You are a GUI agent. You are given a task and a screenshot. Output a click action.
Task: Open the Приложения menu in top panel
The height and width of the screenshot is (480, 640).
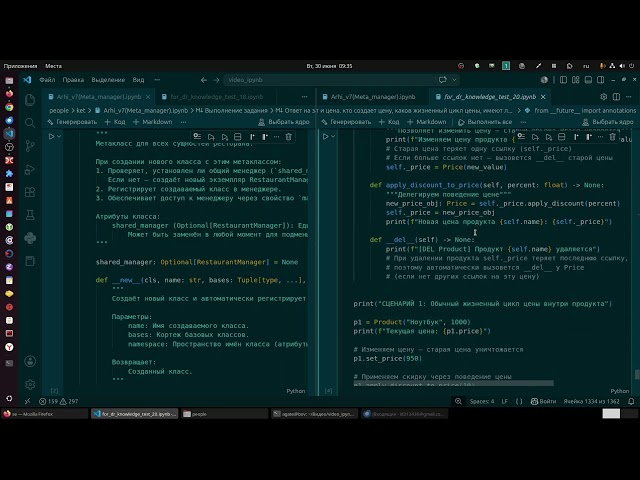coord(20,66)
